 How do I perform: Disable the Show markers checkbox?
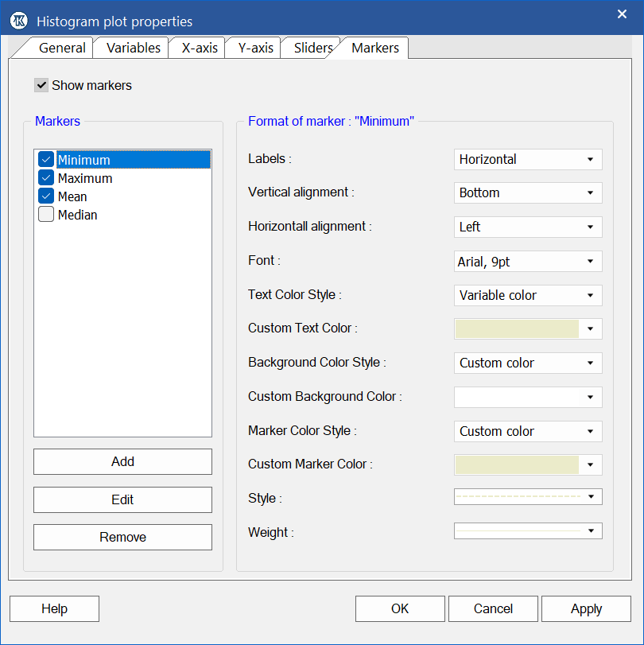pos(41,85)
